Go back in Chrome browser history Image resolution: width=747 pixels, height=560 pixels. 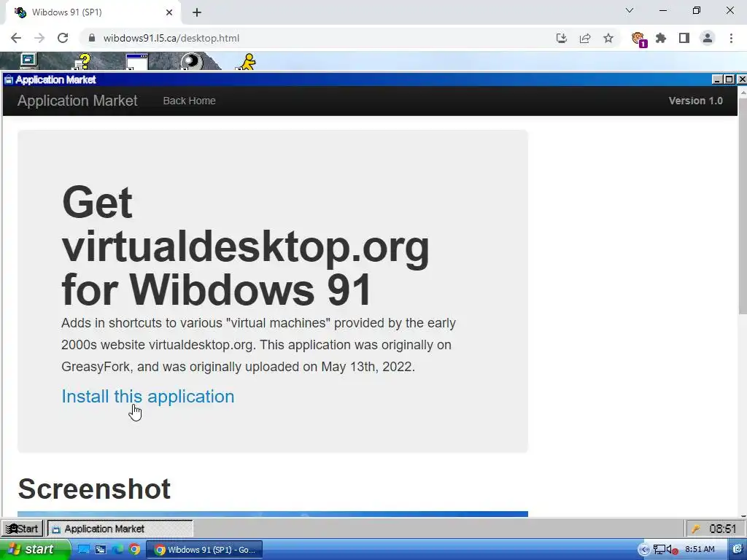[x=16, y=38]
